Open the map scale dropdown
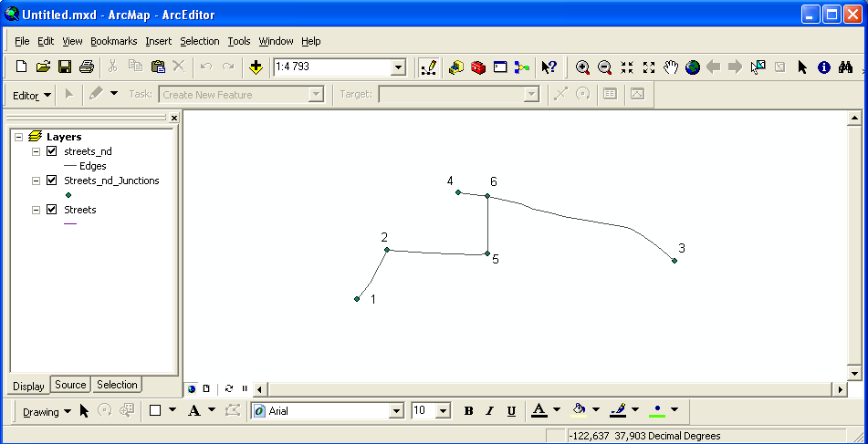 [398, 67]
